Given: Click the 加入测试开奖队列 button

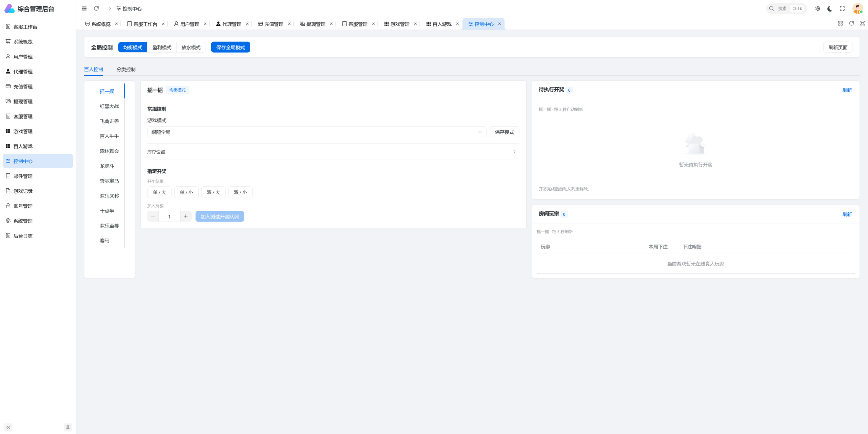Looking at the screenshot, I should pos(220,216).
